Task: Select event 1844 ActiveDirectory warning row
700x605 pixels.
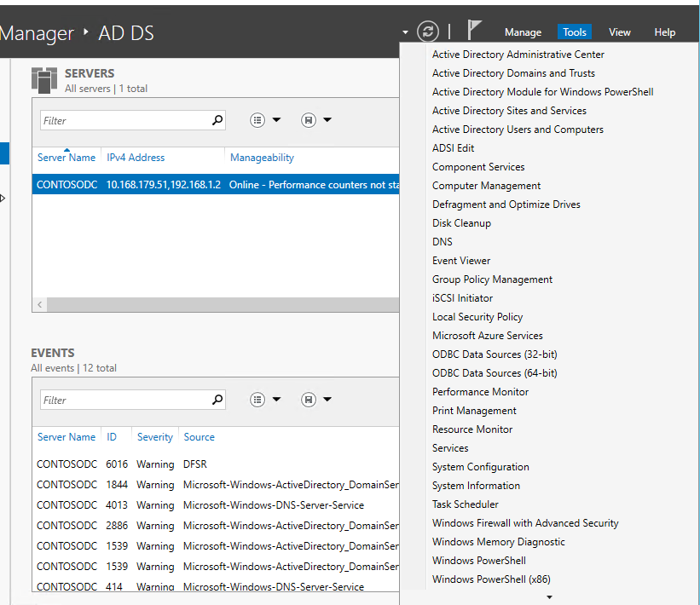Action: (x=216, y=485)
